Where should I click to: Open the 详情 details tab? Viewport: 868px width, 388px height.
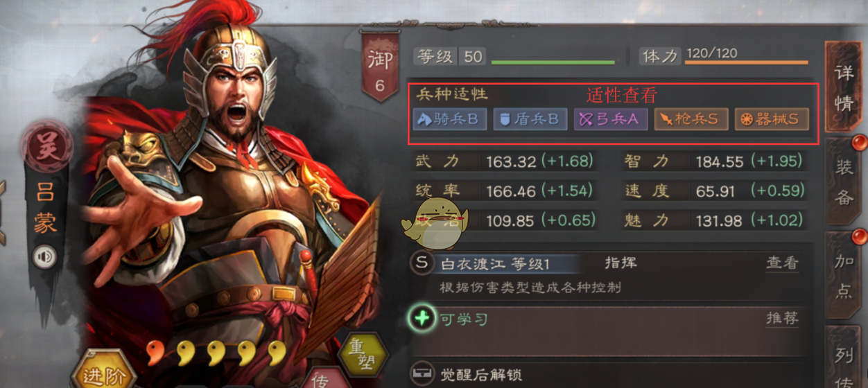point(843,87)
